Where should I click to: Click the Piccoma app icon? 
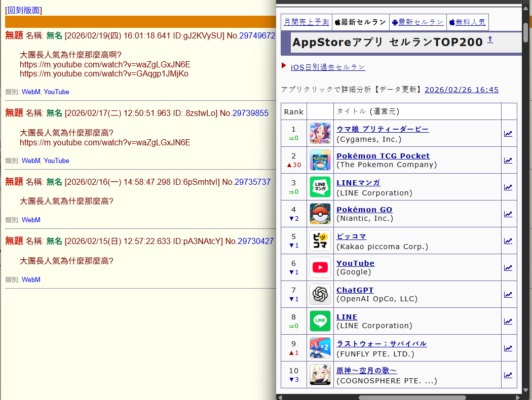click(x=320, y=241)
